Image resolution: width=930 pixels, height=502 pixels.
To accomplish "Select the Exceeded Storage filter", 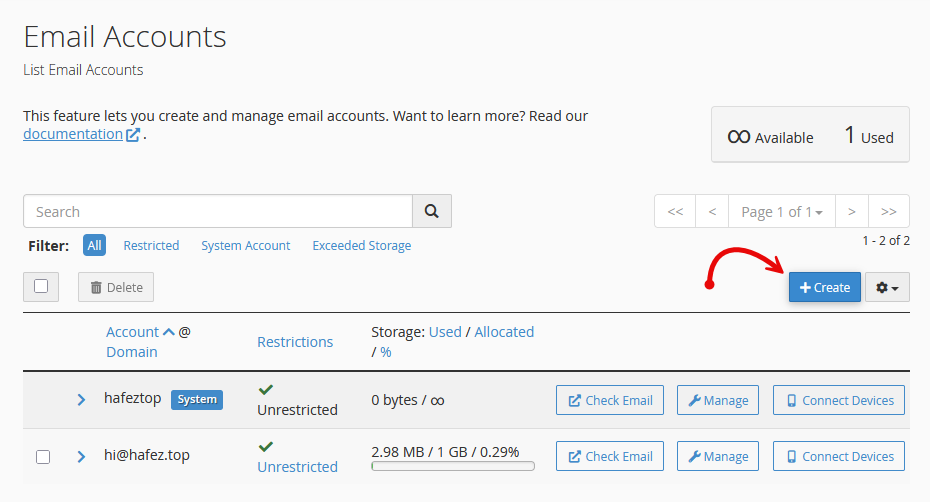I will click(x=362, y=246).
